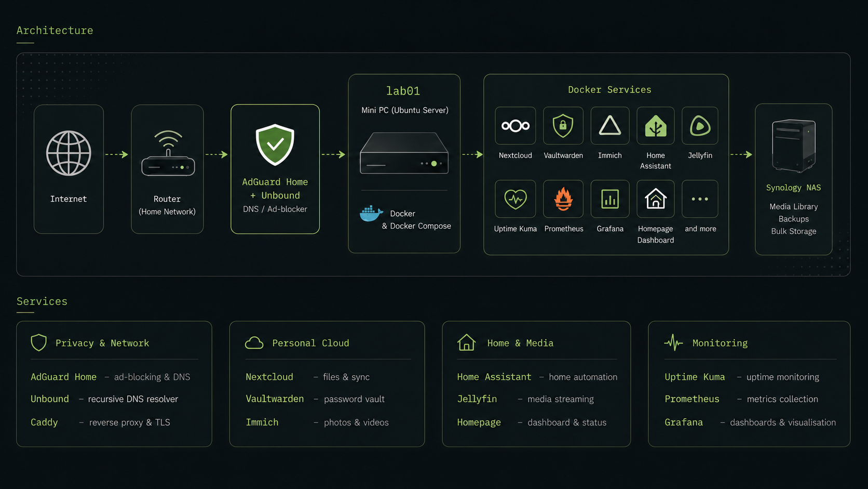
Task: Click the Prometheus flame icon
Action: [563, 199]
